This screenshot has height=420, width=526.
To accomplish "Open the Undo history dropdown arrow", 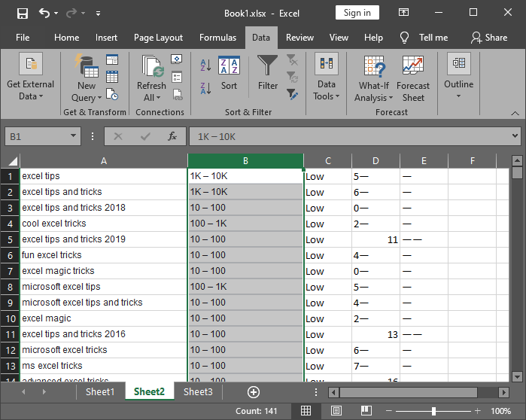I will (56, 13).
